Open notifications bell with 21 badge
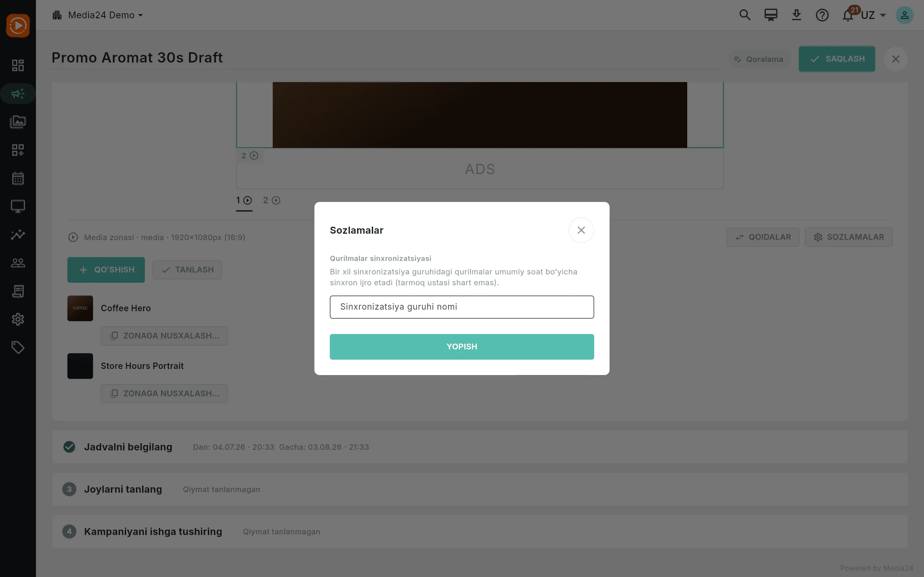The height and width of the screenshot is (577, 924). point(848,15)
